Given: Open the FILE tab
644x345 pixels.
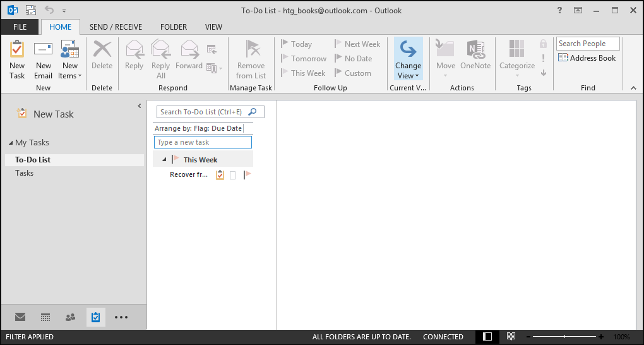Looking at the screenshot, I should click(x=20, y=27).
